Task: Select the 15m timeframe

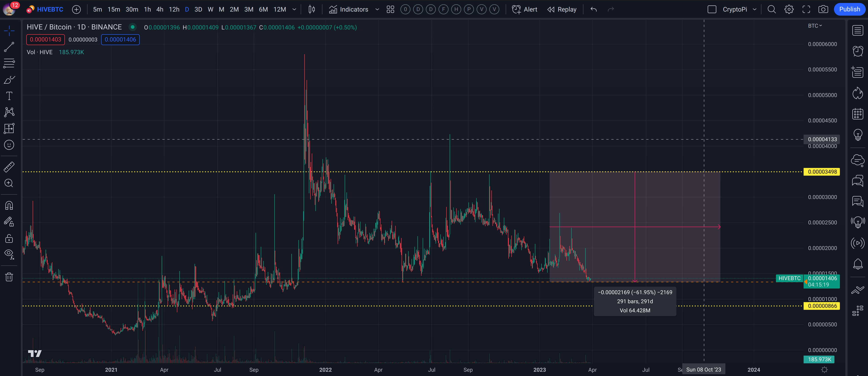Action: 114,10
